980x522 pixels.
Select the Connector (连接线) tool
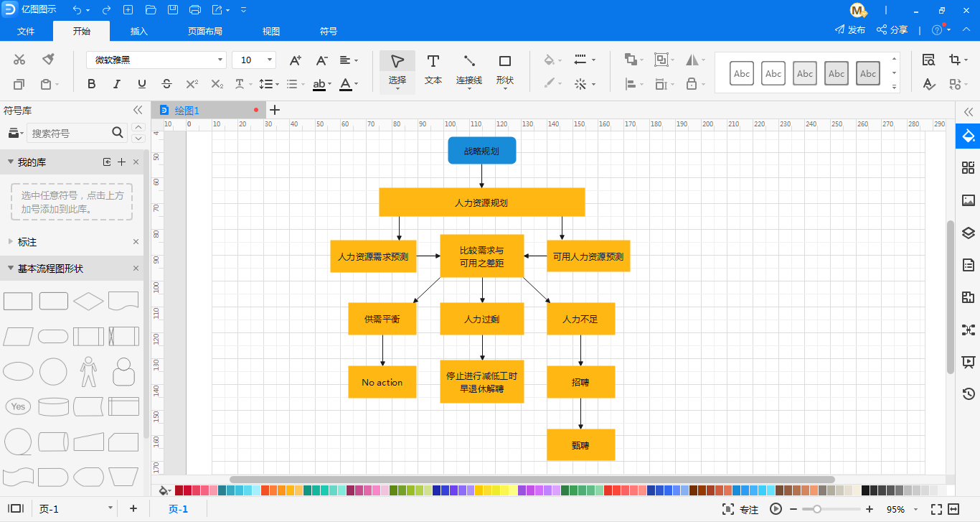[x=468, y=69]
